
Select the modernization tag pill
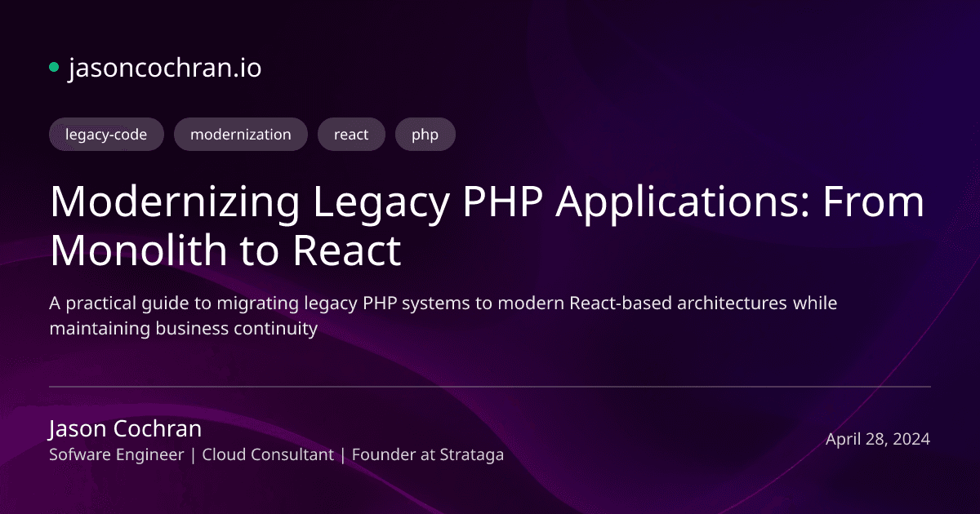click(x=240, y=134)
